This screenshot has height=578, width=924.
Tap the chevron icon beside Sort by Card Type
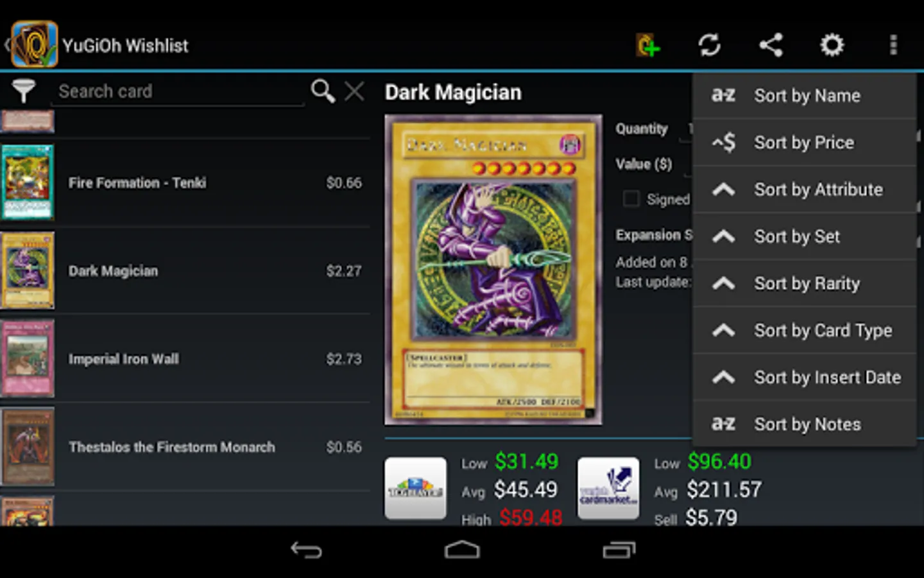pos(724,330)
